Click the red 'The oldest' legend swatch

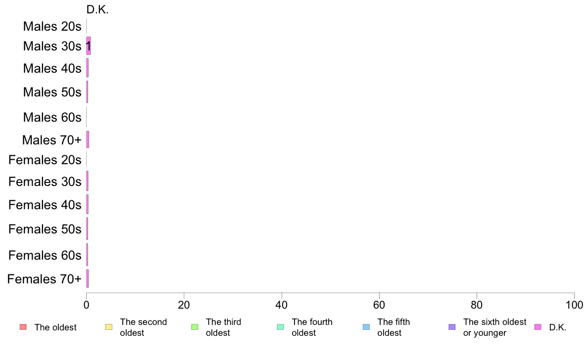coord(23,327)
